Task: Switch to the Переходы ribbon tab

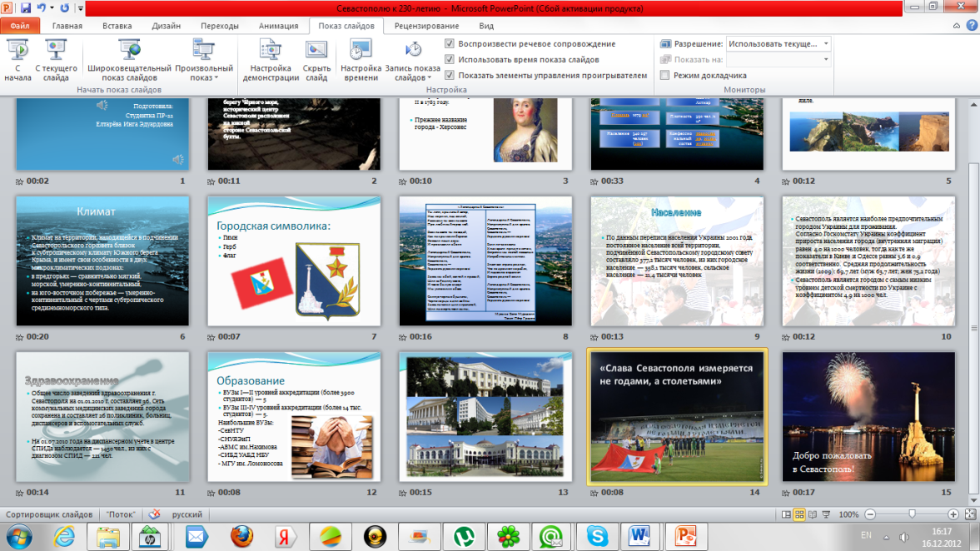Action: pos(219,26)
